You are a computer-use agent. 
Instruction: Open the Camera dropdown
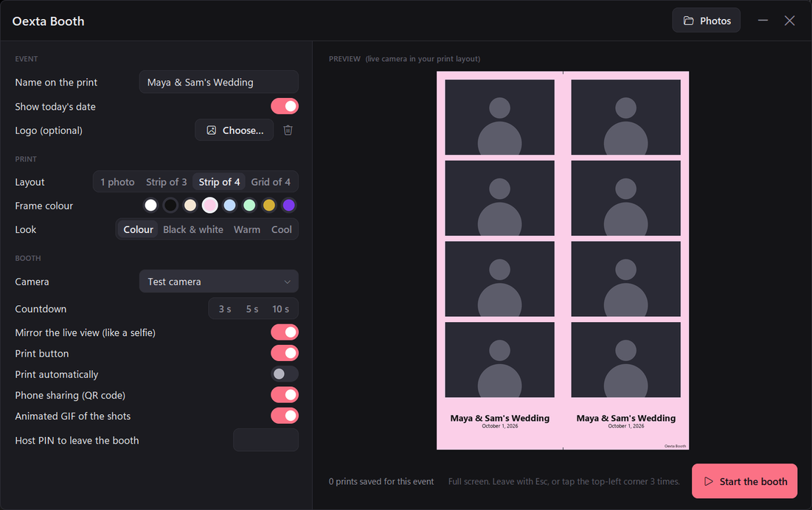(x=219, y=282)
